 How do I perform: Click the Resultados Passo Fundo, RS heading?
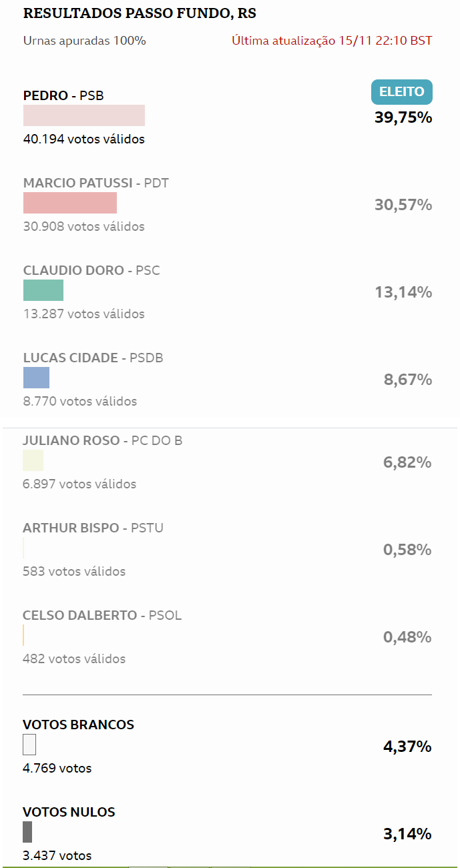pos(140,13)
